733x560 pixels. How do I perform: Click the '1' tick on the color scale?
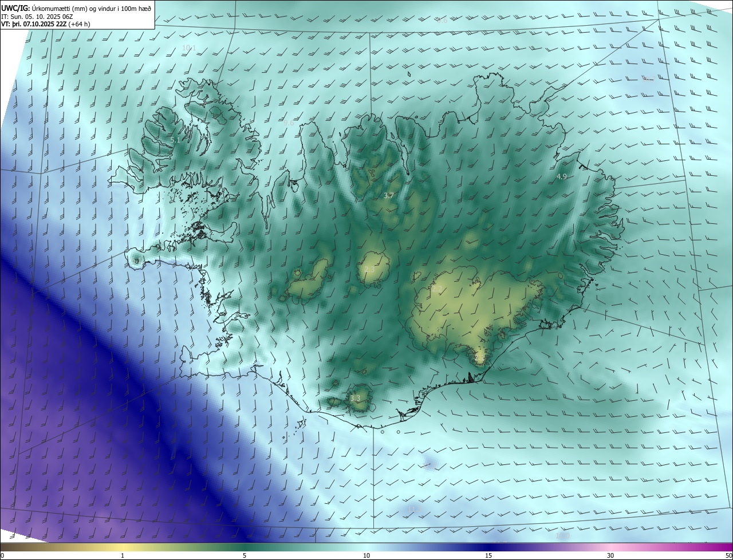click(x=123, y=556)
